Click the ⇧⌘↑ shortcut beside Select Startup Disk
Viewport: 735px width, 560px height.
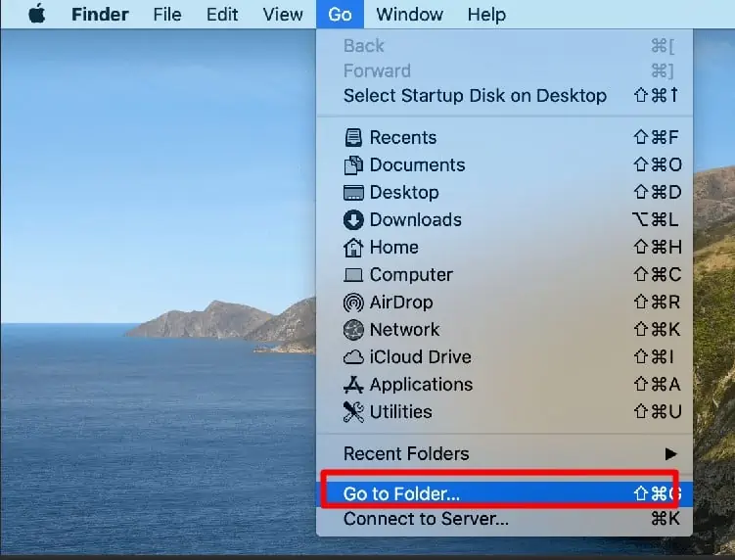pyautogui.click(x=657, y=96)
